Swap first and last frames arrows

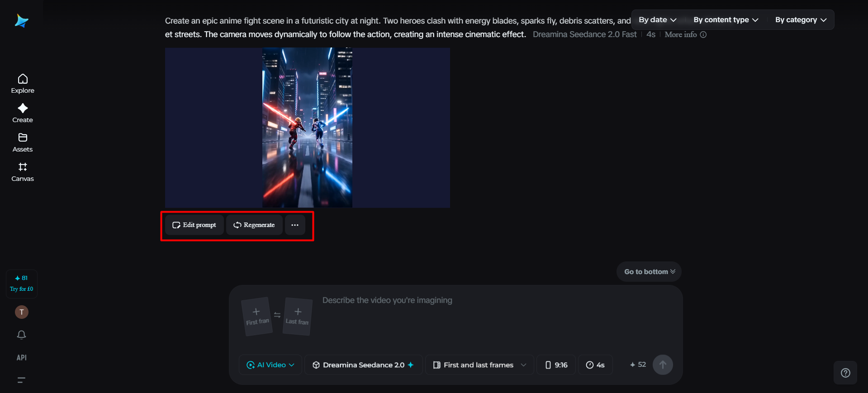(277, 315)
